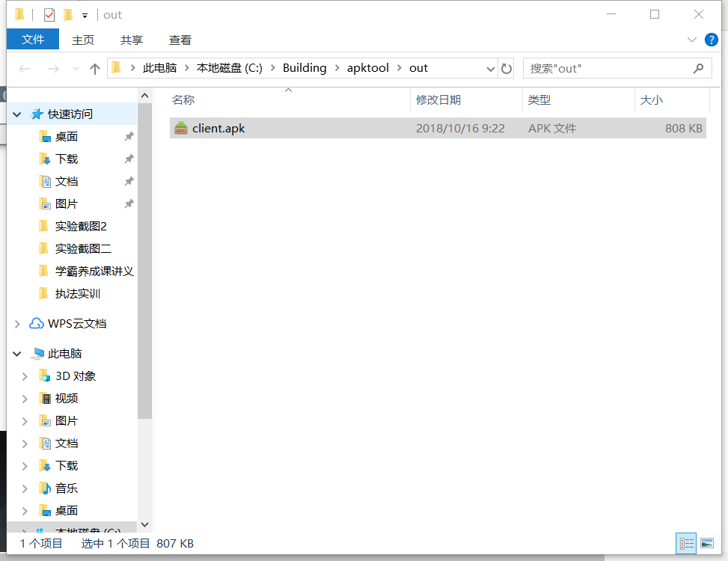Click 此电脑 in the address bar
Image resolution: width=728 pixels, height=561 pixels.
pos(159,68)
